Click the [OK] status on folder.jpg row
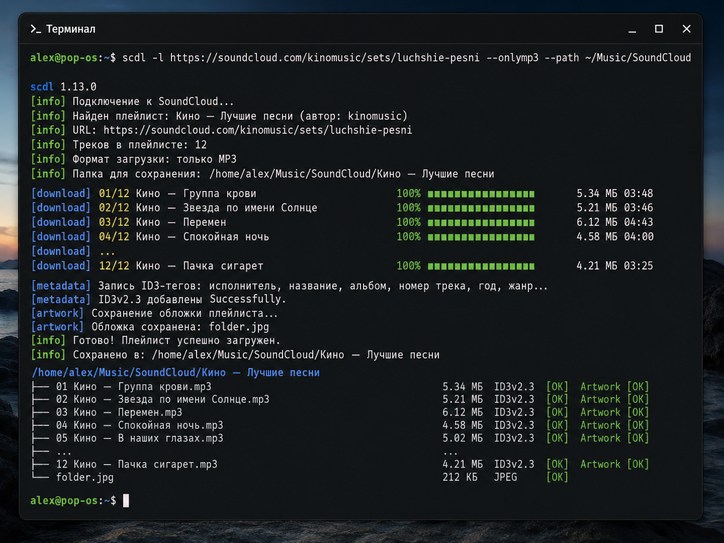Image resolution: width=724 pixels, height=543 pixels. pos(557,477)
